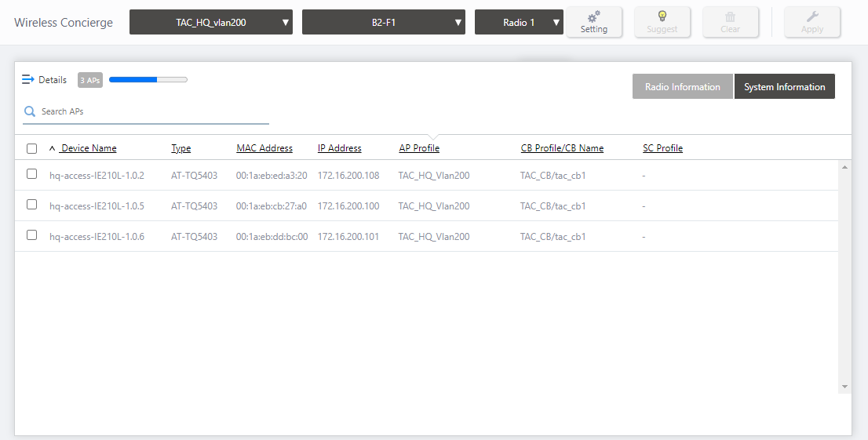Switch to Radio Information tab

pos(682,87)
